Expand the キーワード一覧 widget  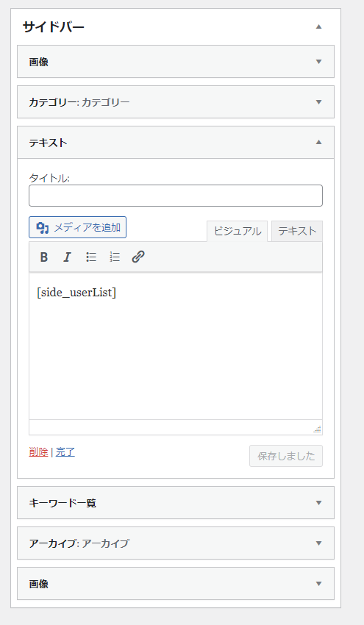176,503
